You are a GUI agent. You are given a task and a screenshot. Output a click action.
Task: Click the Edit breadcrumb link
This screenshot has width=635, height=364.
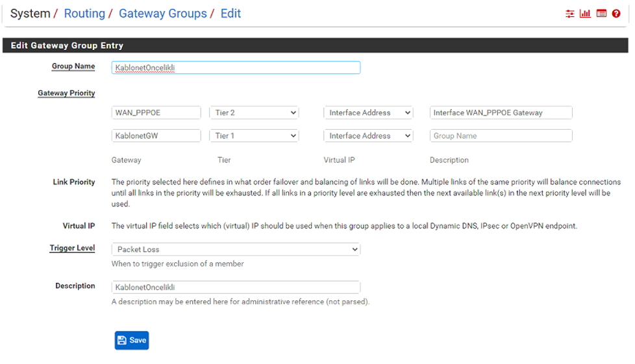click(x=230, y=14)
